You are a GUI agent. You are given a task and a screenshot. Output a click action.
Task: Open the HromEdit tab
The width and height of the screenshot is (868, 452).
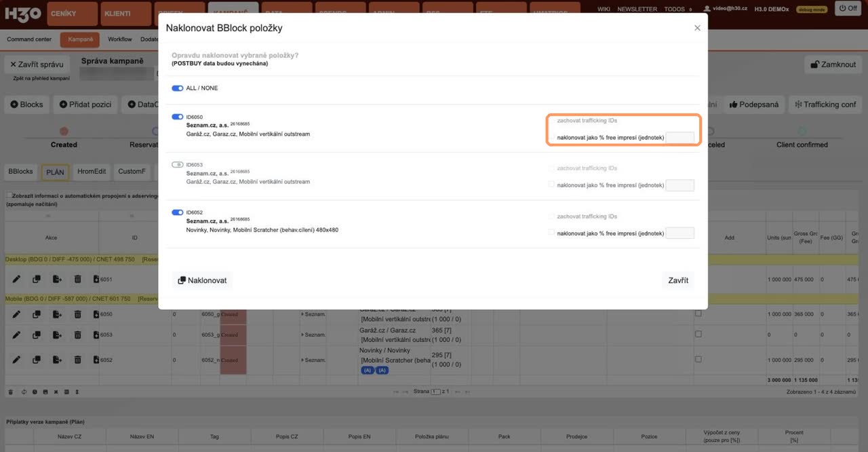point(92,172)
